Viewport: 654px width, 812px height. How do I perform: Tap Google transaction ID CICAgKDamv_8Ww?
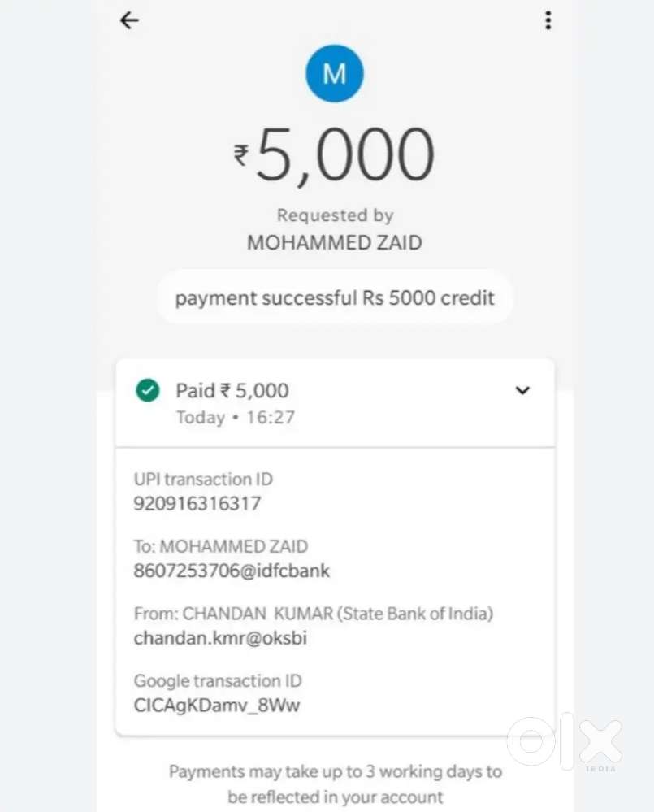tap(217, 705)
